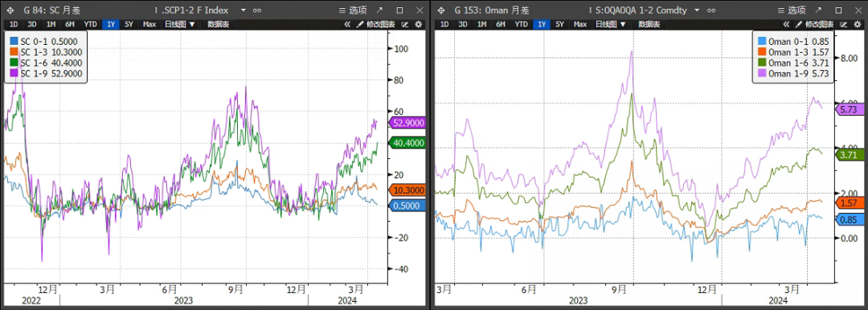868x310 pixels.
Task: Click the orange Oman 1-3 legend swatch
Action: 761,52
